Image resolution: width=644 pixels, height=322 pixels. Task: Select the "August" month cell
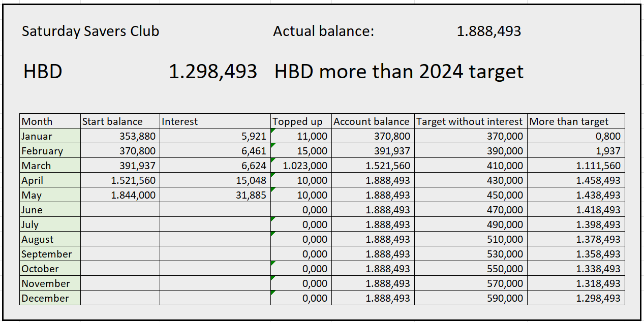pos(50,239)
